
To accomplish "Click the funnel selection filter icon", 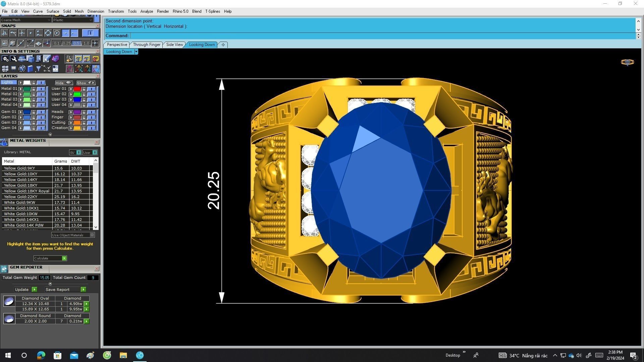I will click(39, 69).
